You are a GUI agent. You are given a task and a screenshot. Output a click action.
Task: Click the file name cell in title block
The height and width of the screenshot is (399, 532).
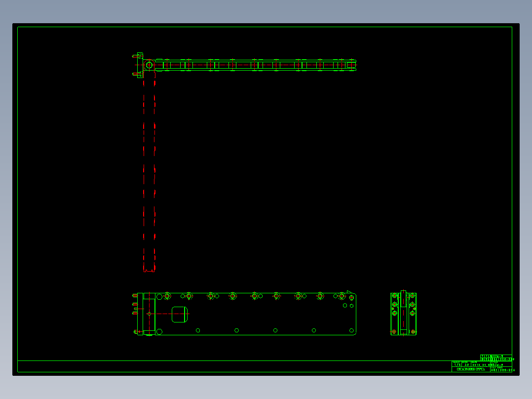click(501, 369)
